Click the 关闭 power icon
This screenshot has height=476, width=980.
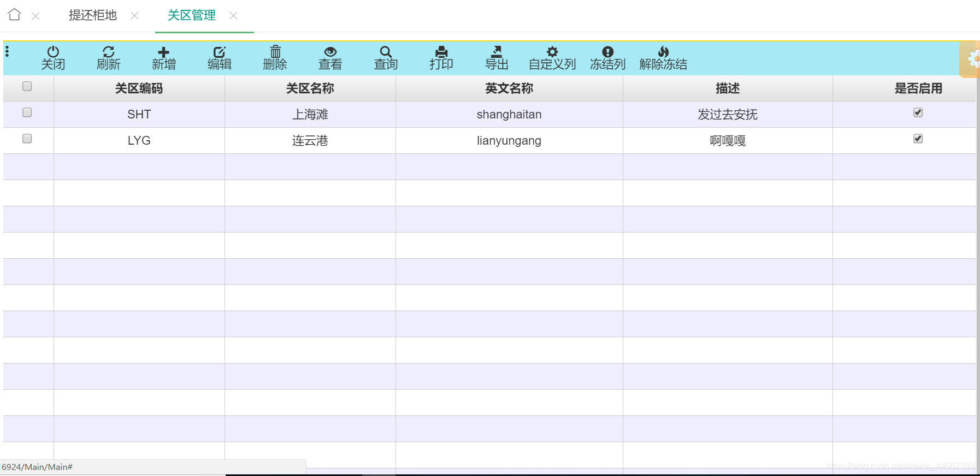click(x=53, y=52)
